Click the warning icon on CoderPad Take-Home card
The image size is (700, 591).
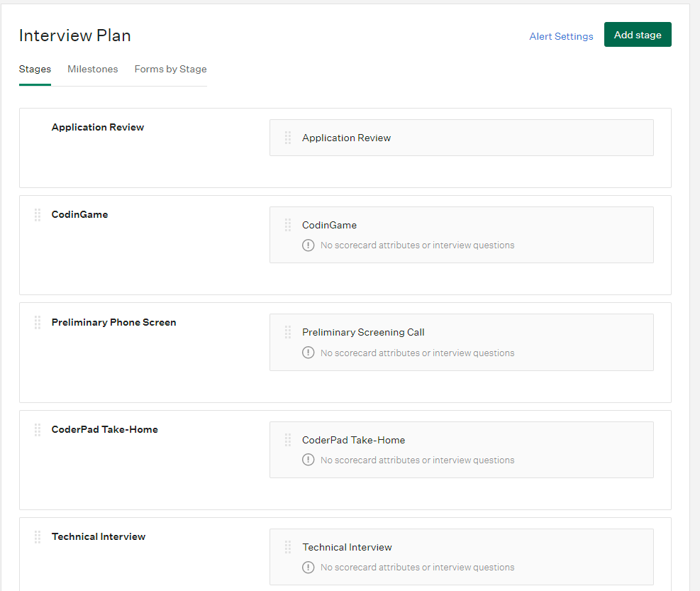point(308,459)
